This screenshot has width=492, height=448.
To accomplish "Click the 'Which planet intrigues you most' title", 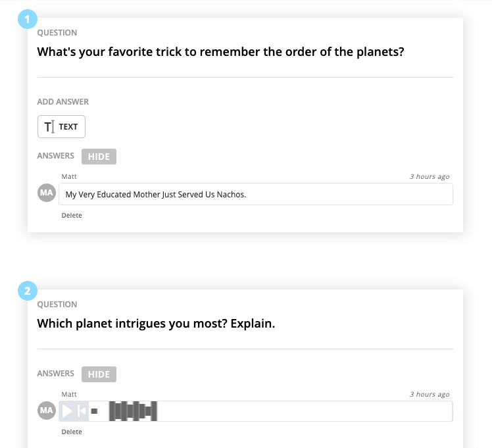I will 156,324.
